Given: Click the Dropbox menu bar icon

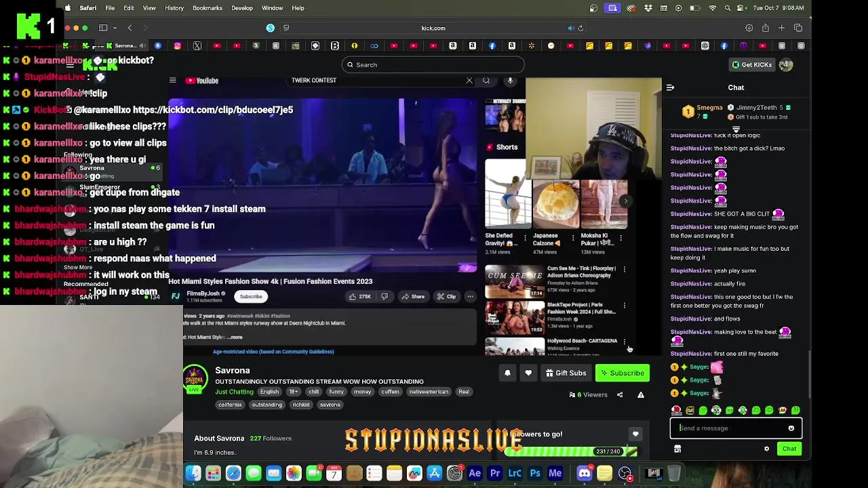Looking at the screenshot, I should click(648, 8).
